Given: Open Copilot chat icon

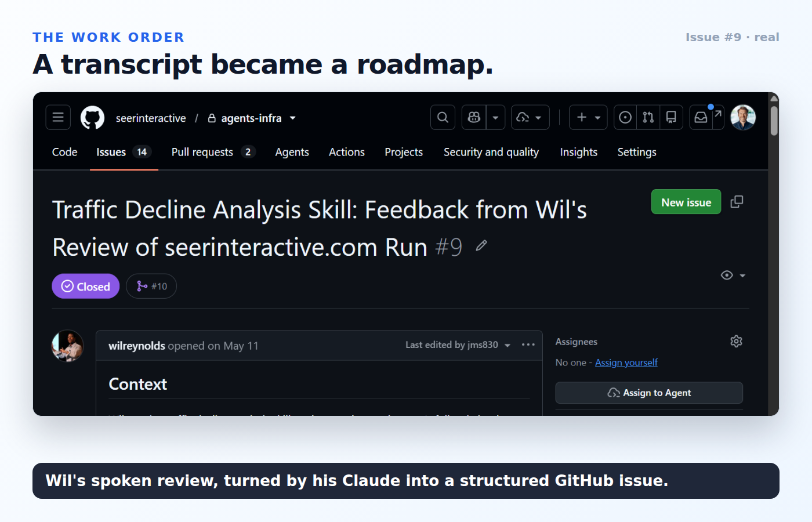Looking at the screenshot, I should click(474, 117).
